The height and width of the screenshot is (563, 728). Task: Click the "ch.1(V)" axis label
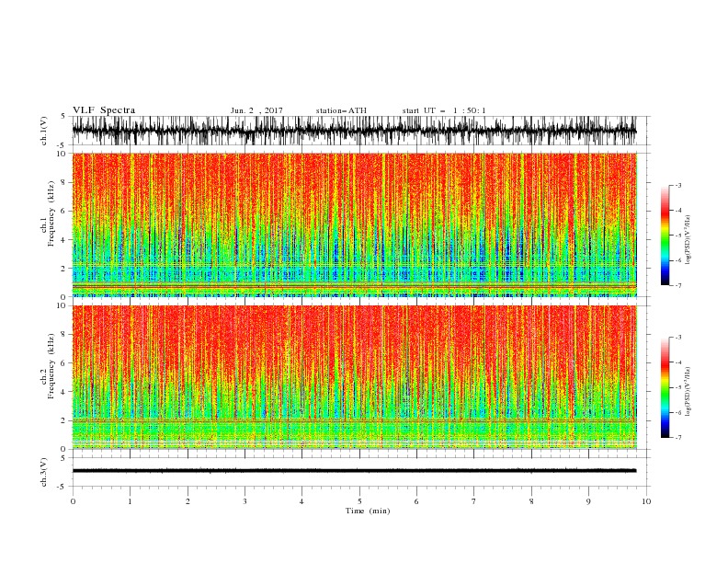[x=44, y=130]
